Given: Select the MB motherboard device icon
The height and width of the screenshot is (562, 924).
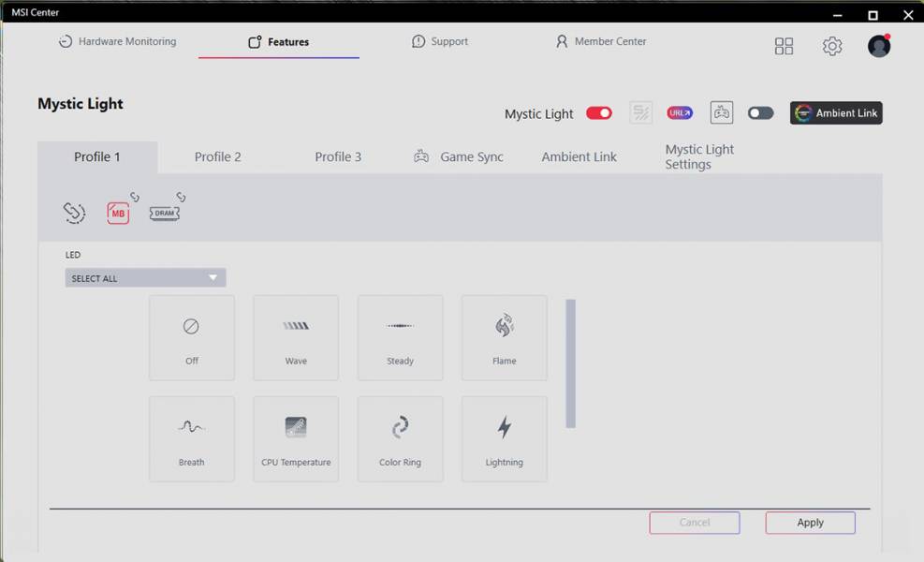Looking at the screenshot, I should pos(118,213).
